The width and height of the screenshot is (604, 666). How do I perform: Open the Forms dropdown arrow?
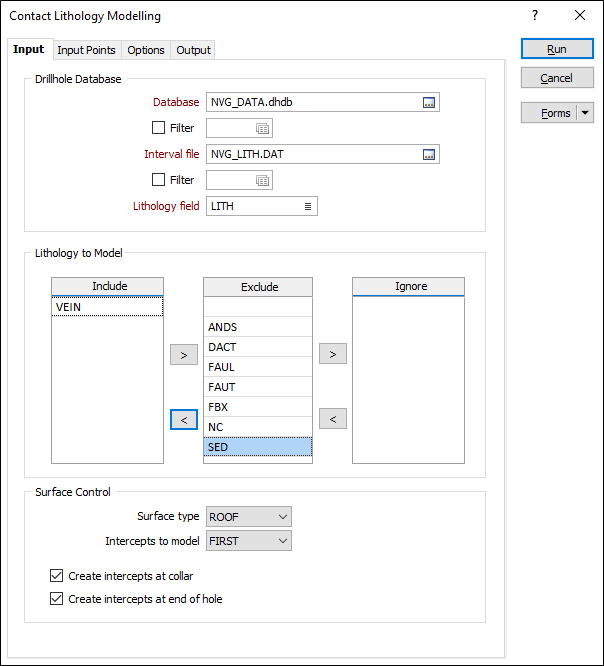pos(586,113)
